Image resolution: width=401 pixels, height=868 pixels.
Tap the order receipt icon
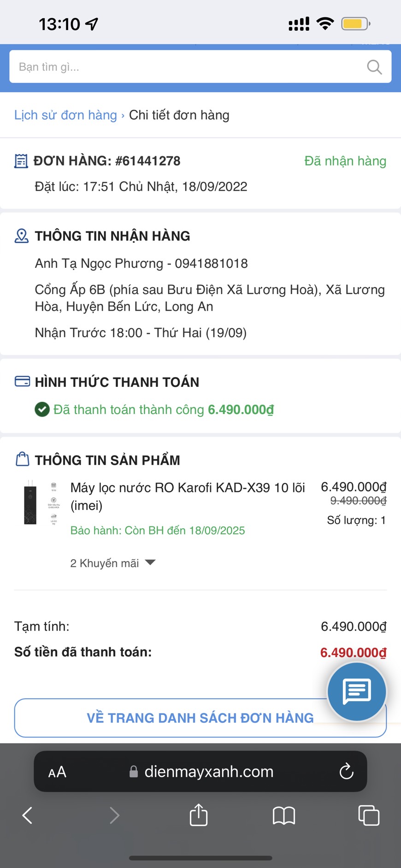pyautogui.click(x=21, y=161)
